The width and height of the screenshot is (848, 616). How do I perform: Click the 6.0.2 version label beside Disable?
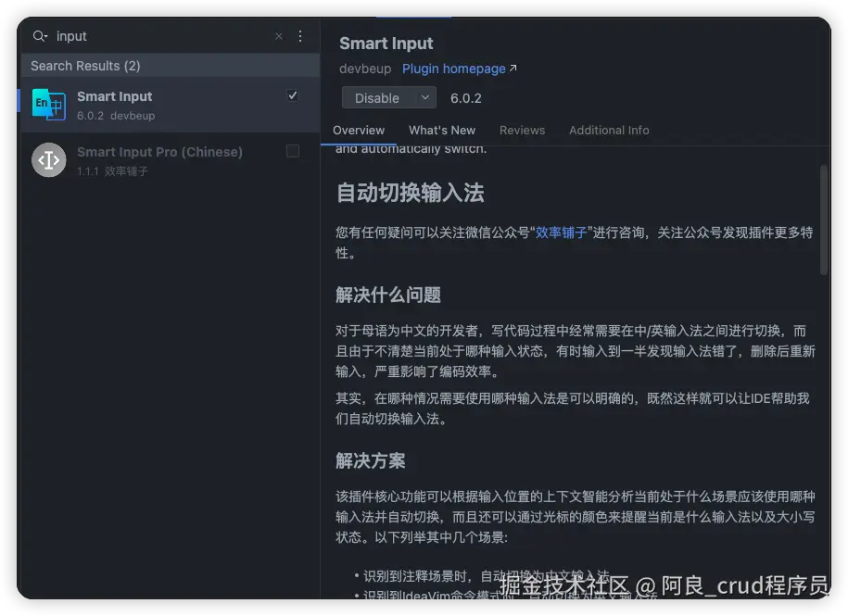(465, 98)
